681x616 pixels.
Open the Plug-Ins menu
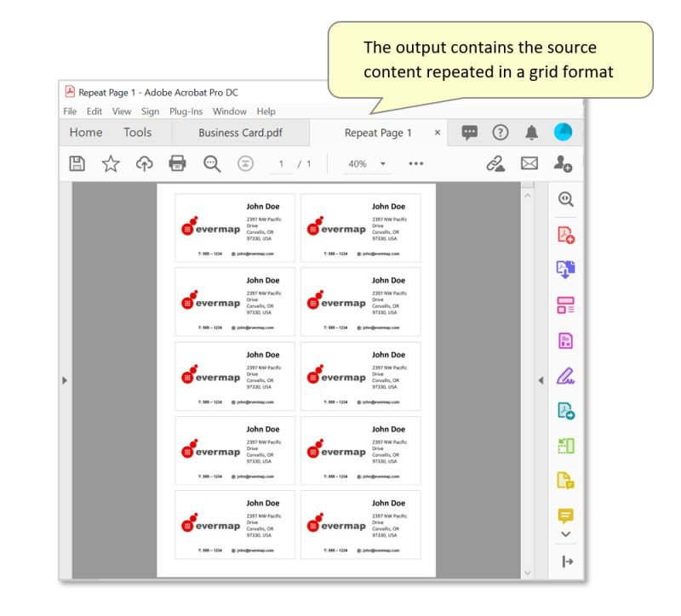(186, 111)
